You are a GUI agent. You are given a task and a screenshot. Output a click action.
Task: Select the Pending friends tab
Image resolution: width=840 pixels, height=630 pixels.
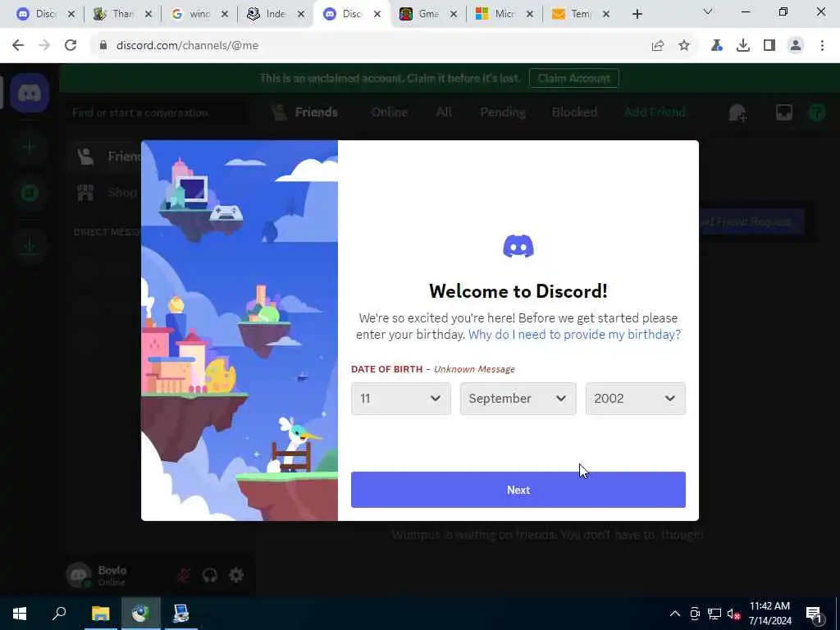pos(503,112)
